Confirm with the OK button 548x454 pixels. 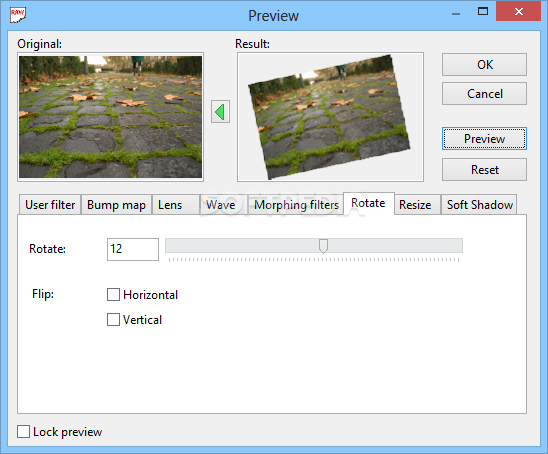484,65
